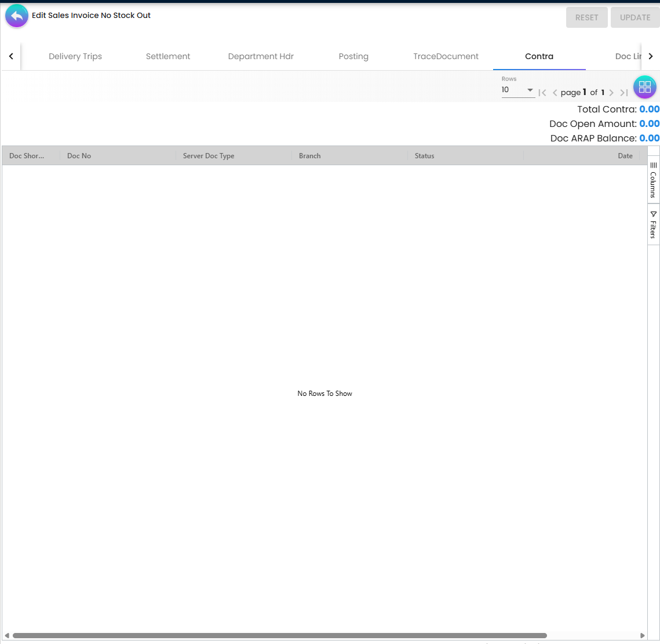Click the 'No Rows To Show' message
The height and width of the screenshot is (644, 660).
(324, 394)
